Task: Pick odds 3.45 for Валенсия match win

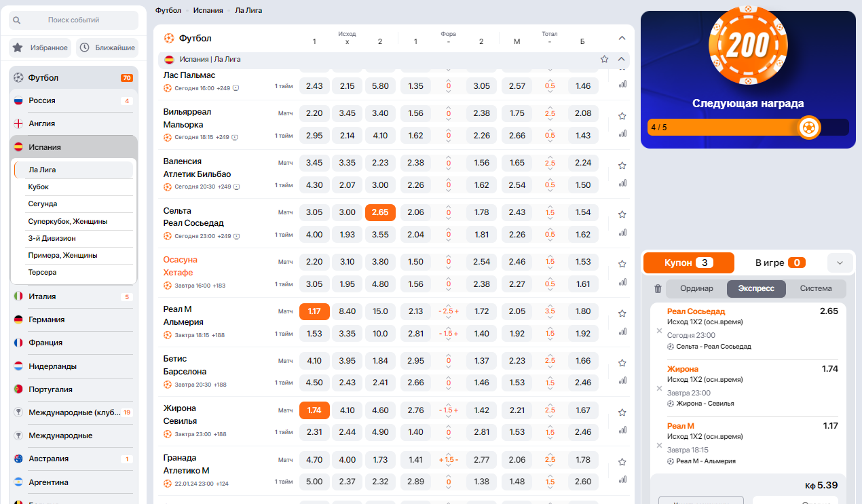Action: (x=314, y=163)
